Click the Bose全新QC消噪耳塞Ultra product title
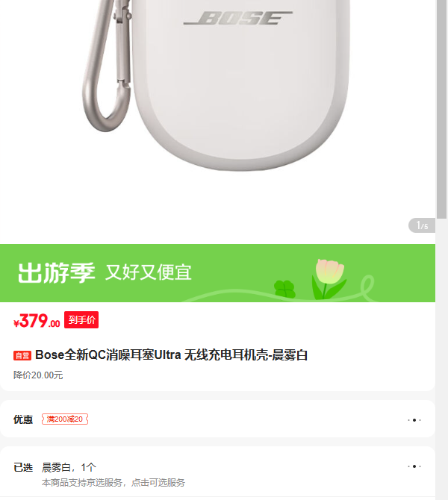Viewport: 448px width, 500px height. coord(171,355)
